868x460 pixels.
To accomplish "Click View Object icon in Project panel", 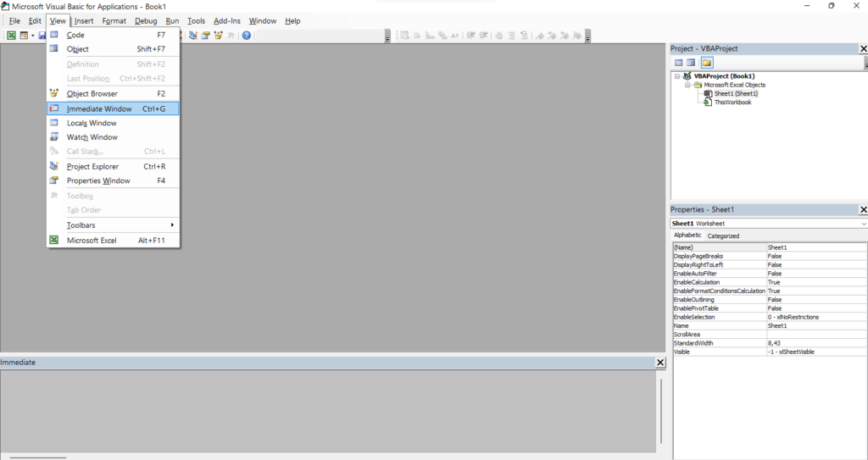I will click(x=691, y=63).
